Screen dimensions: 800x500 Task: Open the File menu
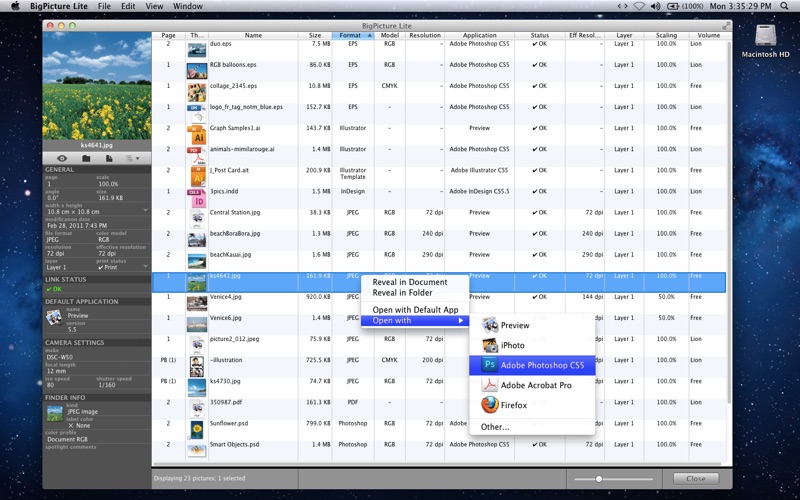[104, 6]
